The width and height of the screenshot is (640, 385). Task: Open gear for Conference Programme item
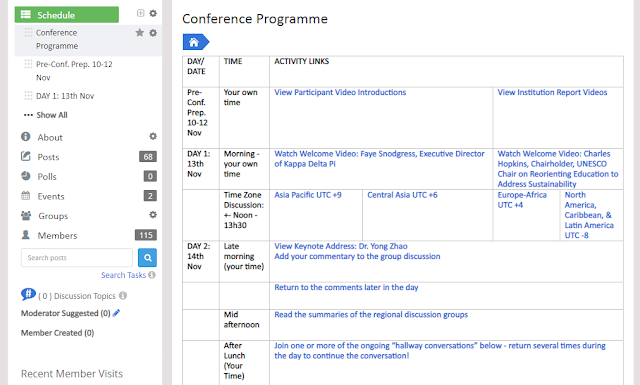click(x=153, y=33)
